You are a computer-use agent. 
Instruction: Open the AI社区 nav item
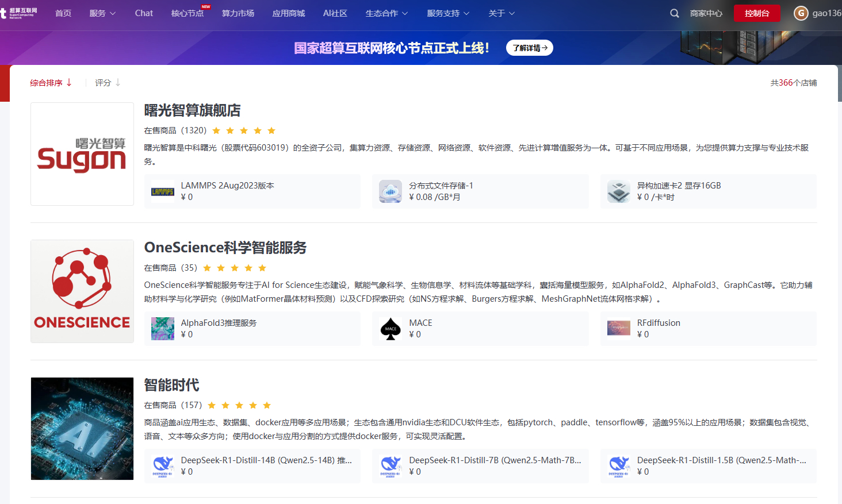tap(335, 13)
